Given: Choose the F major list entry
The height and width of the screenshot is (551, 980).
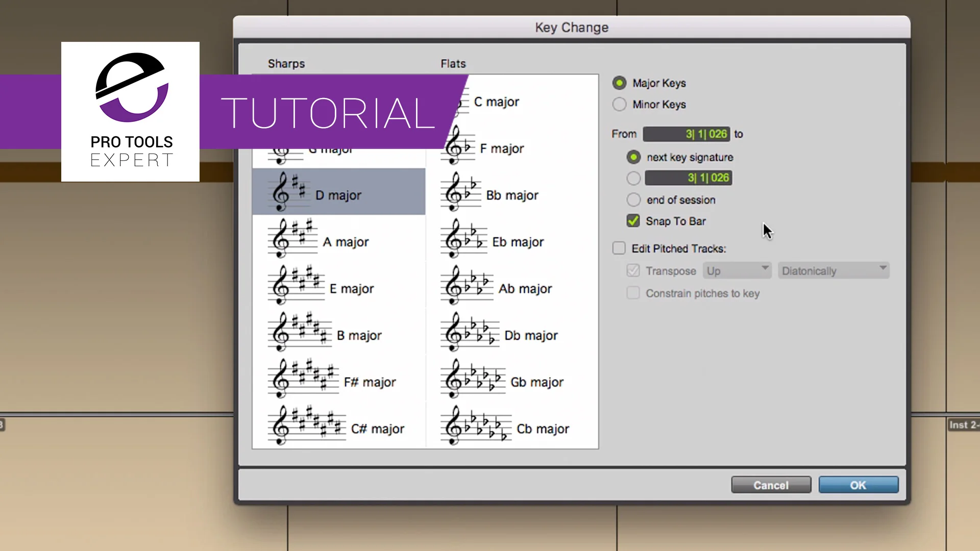Looking at the screenshot, I should click(501, 148).
